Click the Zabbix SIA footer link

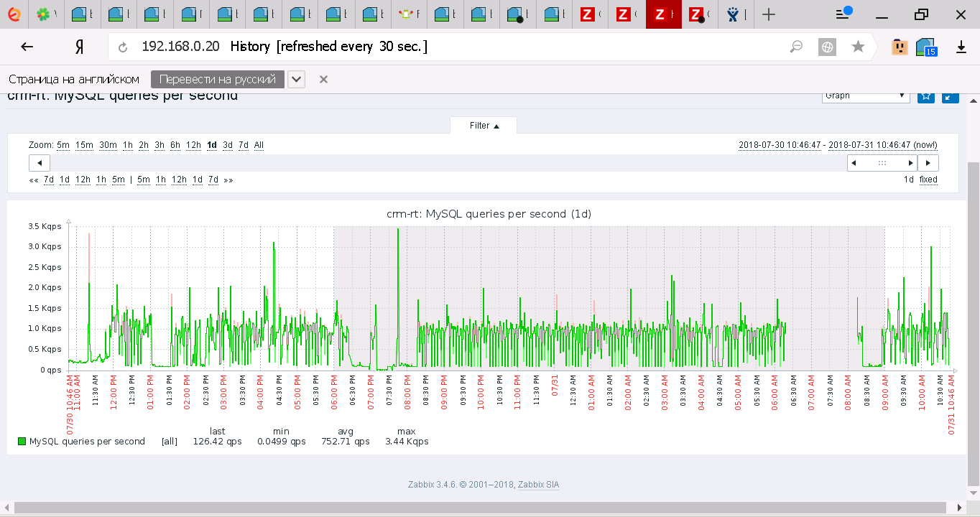tap(538, 485)
